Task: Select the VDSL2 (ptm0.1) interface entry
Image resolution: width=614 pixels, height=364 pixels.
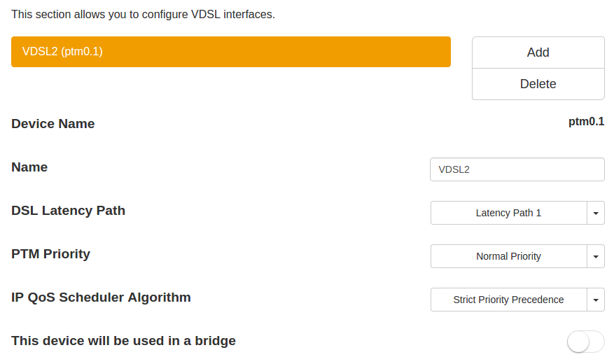Action: pyautogui.click(x=63, y=52)
